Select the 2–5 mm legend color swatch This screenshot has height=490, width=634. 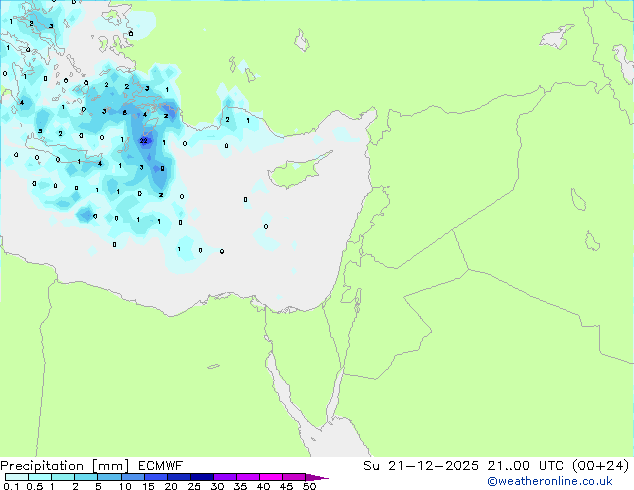pyautogui.click(x=86, y=477)
